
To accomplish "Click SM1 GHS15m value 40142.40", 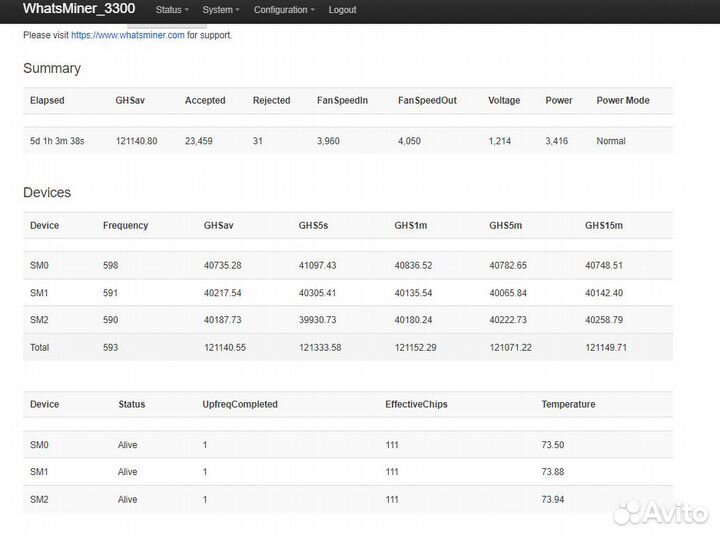I will (x=604, y=293).
